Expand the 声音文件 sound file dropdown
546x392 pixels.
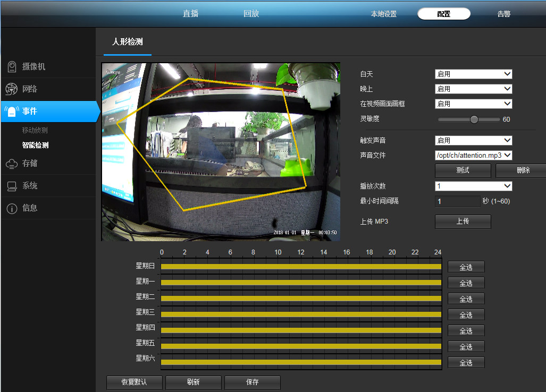[473, 156]
